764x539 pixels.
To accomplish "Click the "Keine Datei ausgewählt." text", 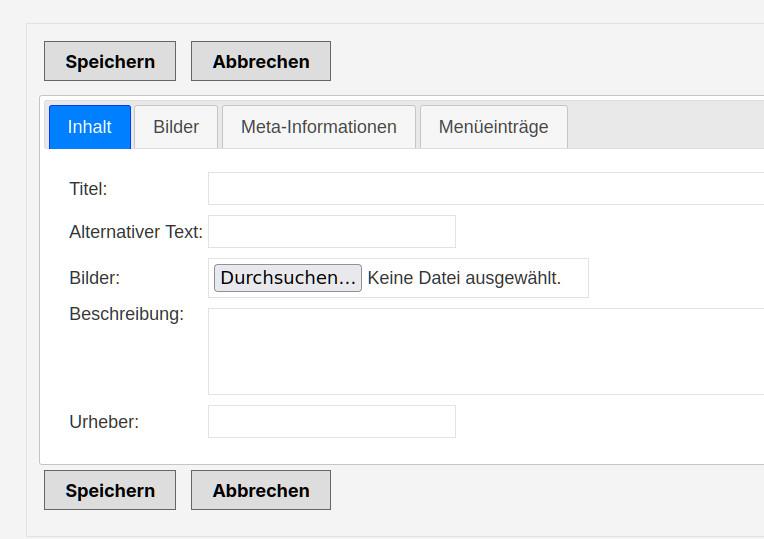I will [x=464, y=278].
